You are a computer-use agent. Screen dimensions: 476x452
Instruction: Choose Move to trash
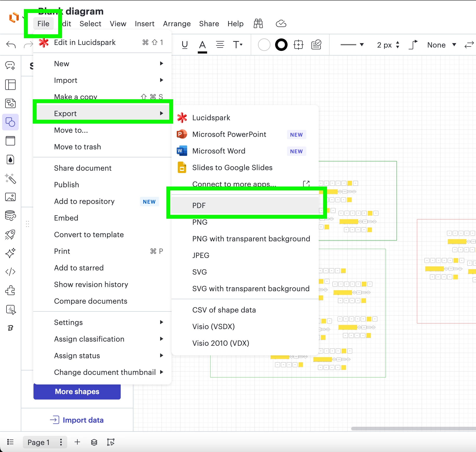click(102, 147)
